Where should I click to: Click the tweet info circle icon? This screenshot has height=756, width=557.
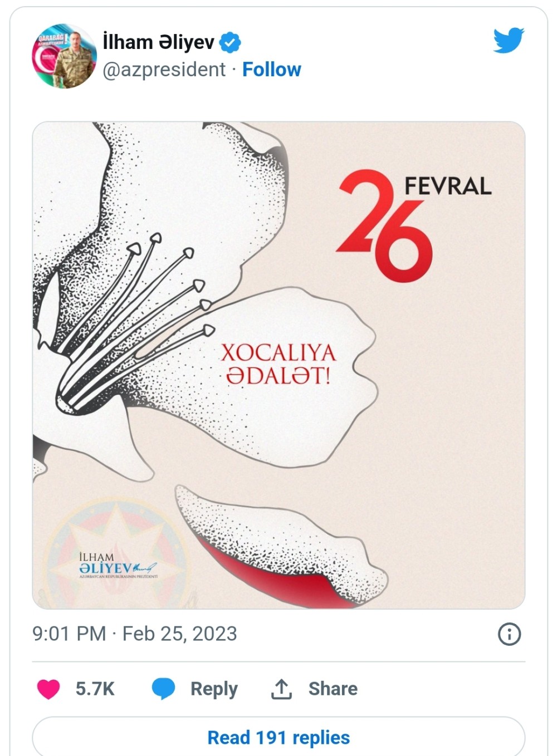pos(509,634)
